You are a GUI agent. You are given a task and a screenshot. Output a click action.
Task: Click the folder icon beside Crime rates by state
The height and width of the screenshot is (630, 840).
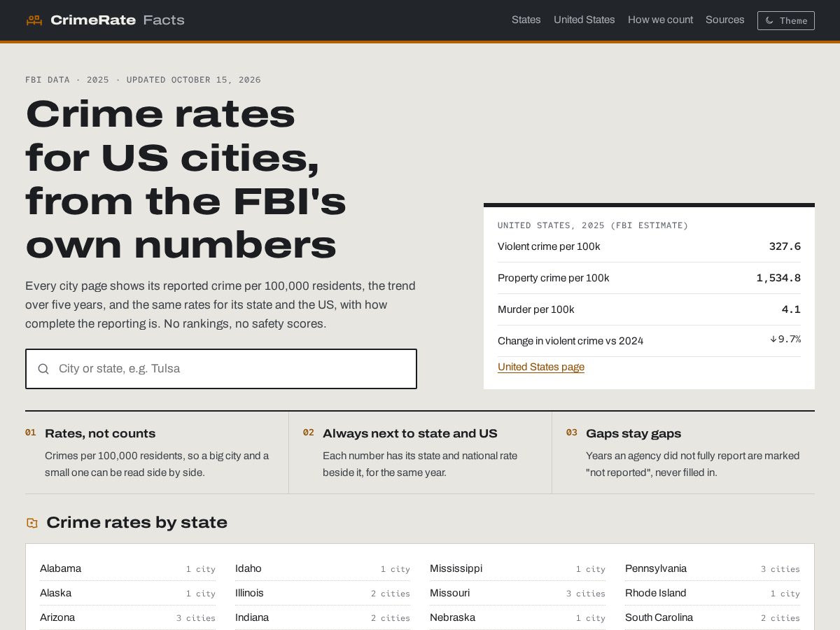[x=32, y=523]
